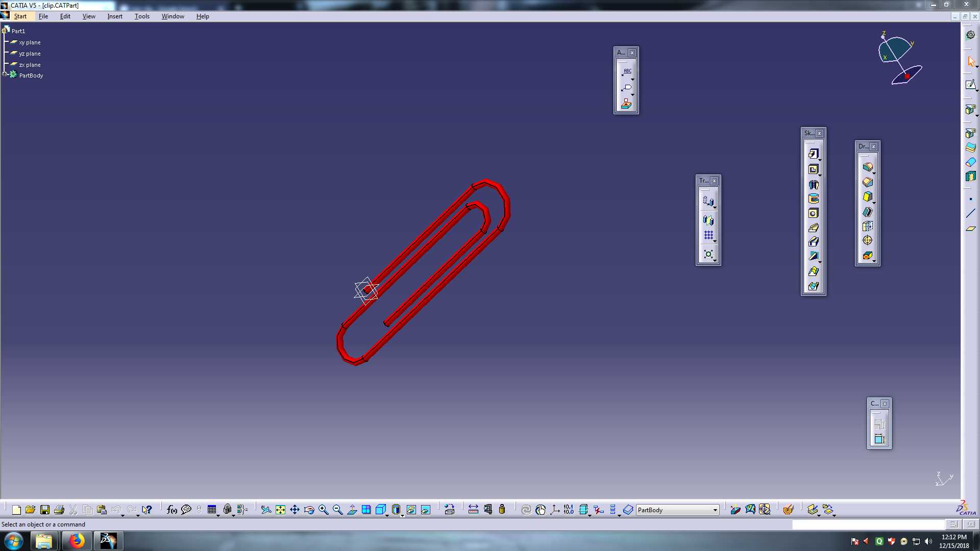Click the Fit All In view icon

280,510
